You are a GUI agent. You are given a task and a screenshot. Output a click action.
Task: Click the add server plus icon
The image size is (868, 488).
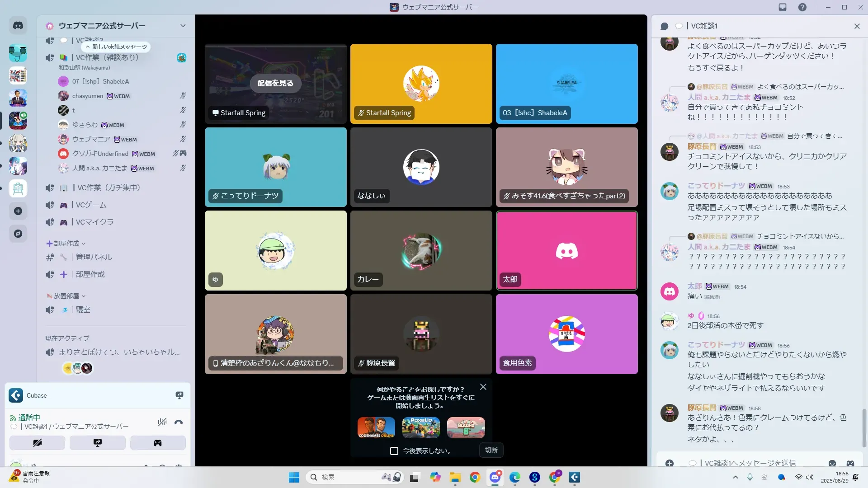(18, 211)
